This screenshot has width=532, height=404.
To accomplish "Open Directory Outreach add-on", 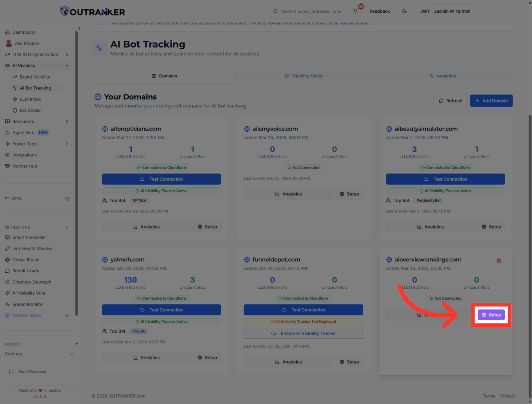I will (x=32, y=282).
